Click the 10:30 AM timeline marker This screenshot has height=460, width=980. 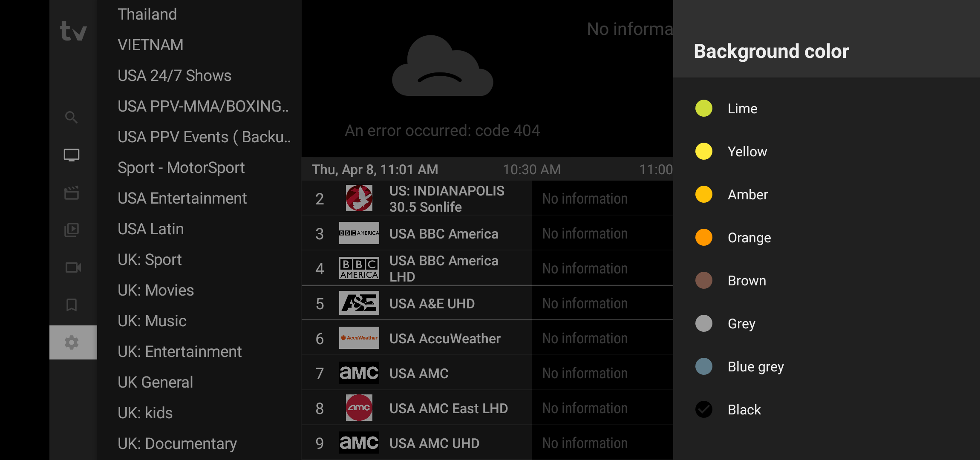coord(532,170)
